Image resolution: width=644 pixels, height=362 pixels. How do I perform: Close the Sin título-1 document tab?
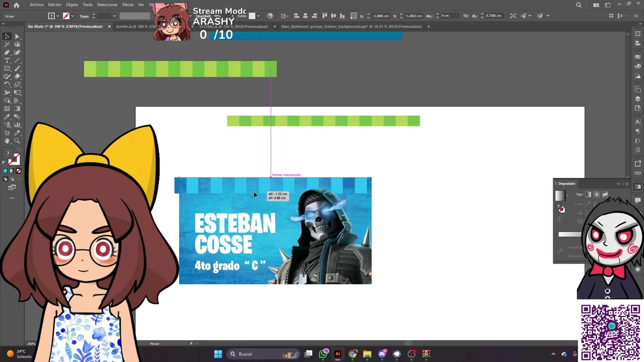pyautogui.click(x=109, y=26)
